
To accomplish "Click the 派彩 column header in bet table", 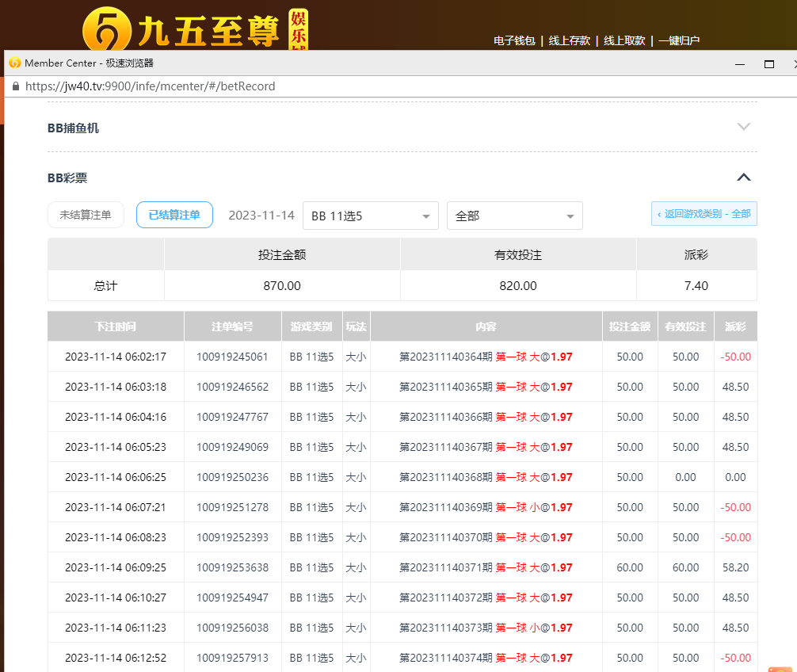I will 735,326.
